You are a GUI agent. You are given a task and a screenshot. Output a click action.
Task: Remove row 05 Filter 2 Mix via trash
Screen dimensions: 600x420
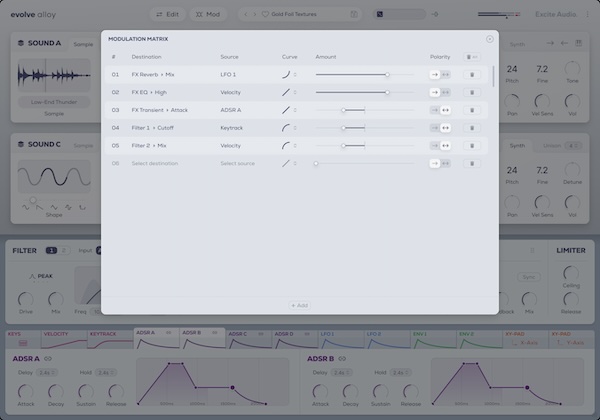click(x=472, y=146)
